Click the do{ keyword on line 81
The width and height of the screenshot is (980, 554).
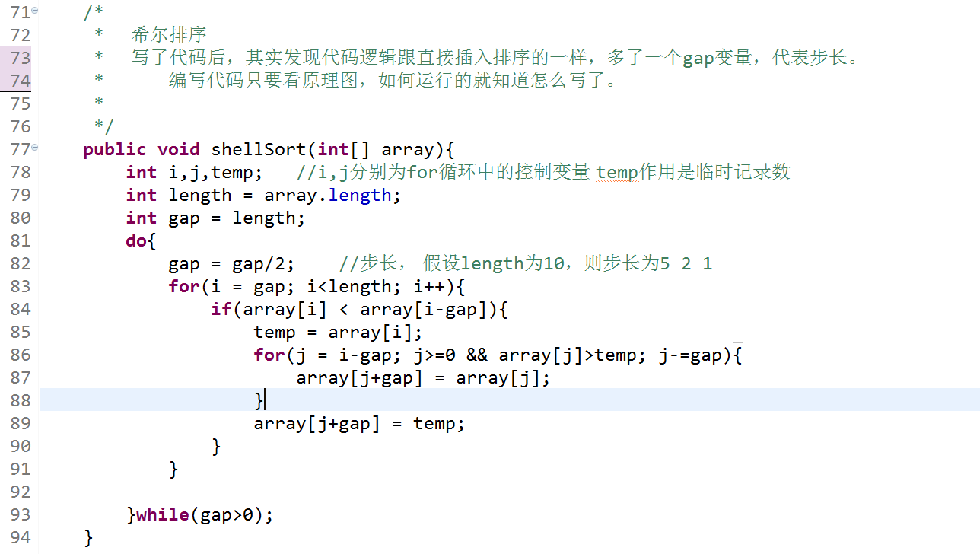coord(141,240)
